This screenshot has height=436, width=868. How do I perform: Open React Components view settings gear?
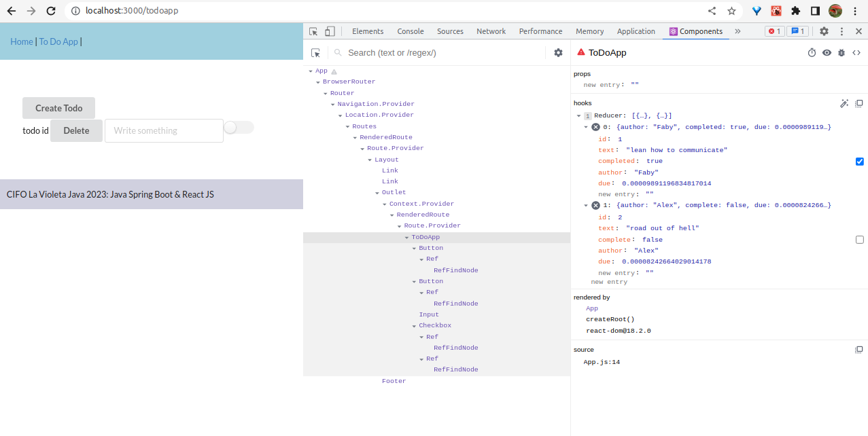click(x=558, y=53)
